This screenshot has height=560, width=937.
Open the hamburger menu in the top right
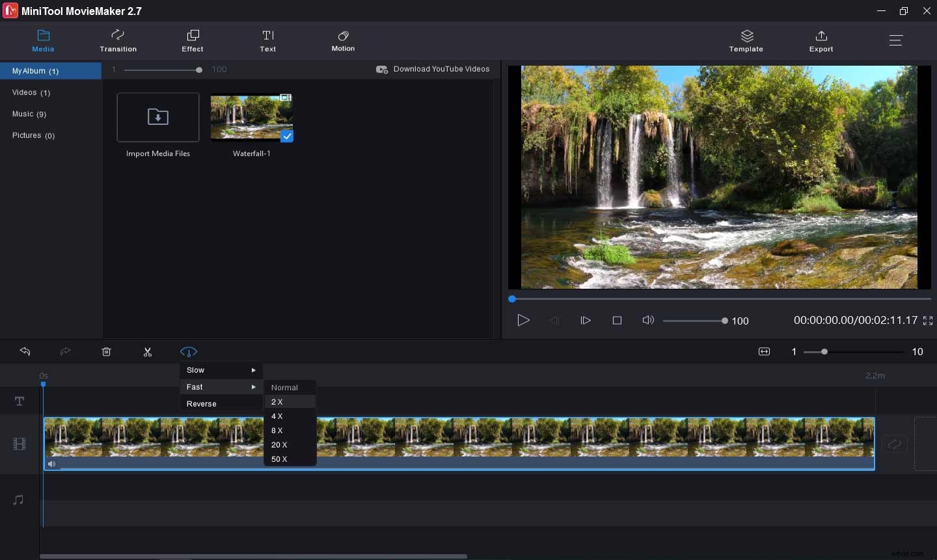click(x=896, y=40)
